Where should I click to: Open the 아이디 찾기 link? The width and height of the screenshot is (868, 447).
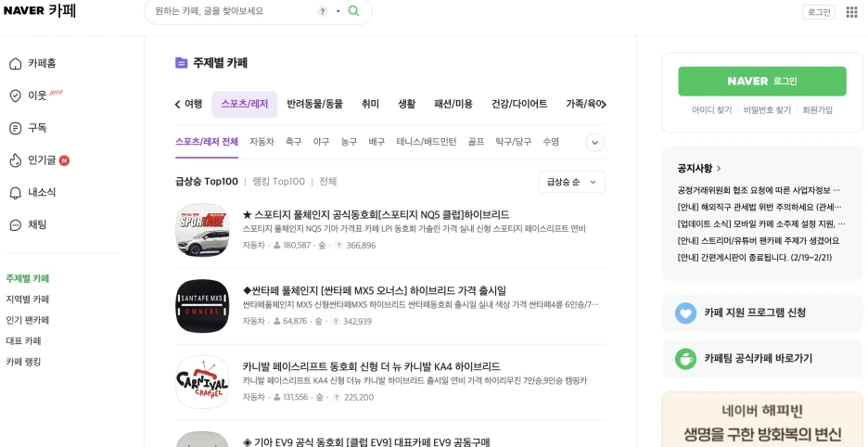click(711, 110)
